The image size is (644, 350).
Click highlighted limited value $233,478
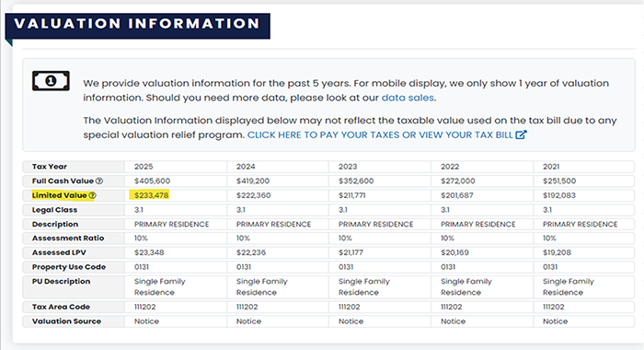point(151,195)
